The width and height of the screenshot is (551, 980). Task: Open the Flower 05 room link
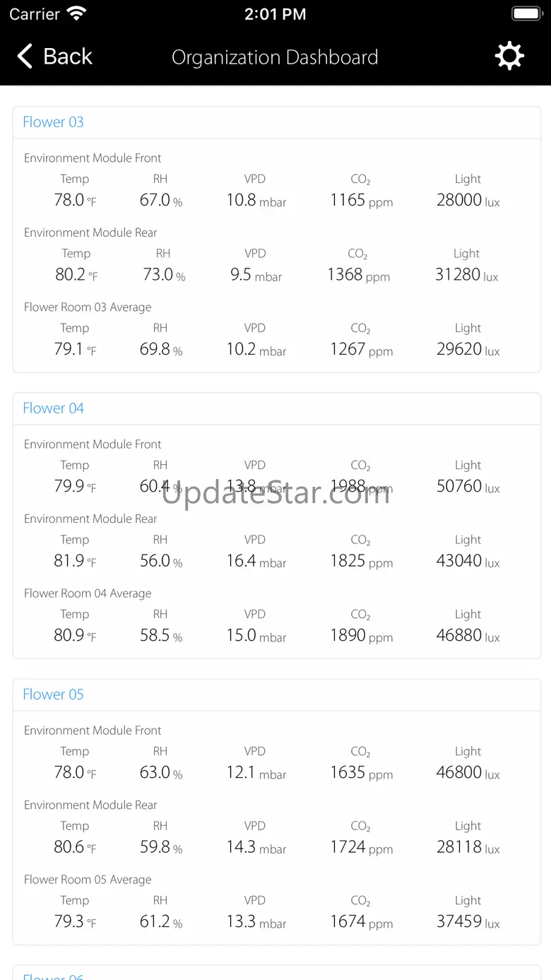tap(53, 695)
